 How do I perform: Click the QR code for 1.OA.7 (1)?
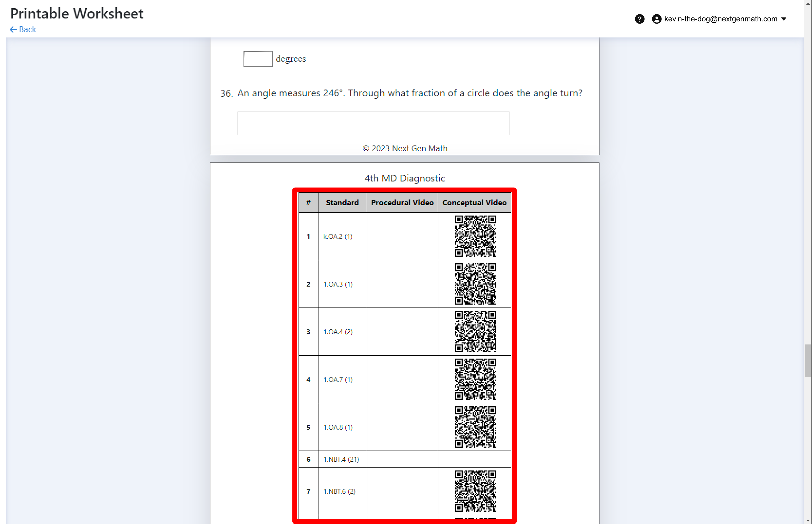pos(475,379)
